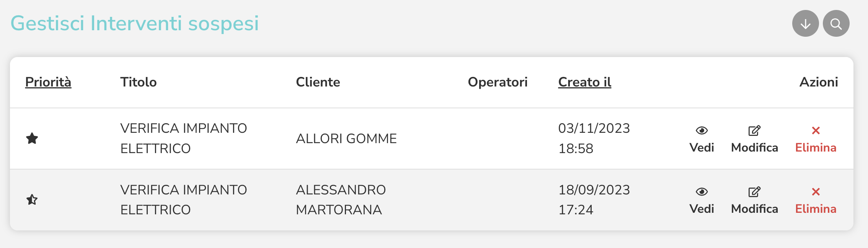Sort table by Creato il header

(x=585, y=82)
